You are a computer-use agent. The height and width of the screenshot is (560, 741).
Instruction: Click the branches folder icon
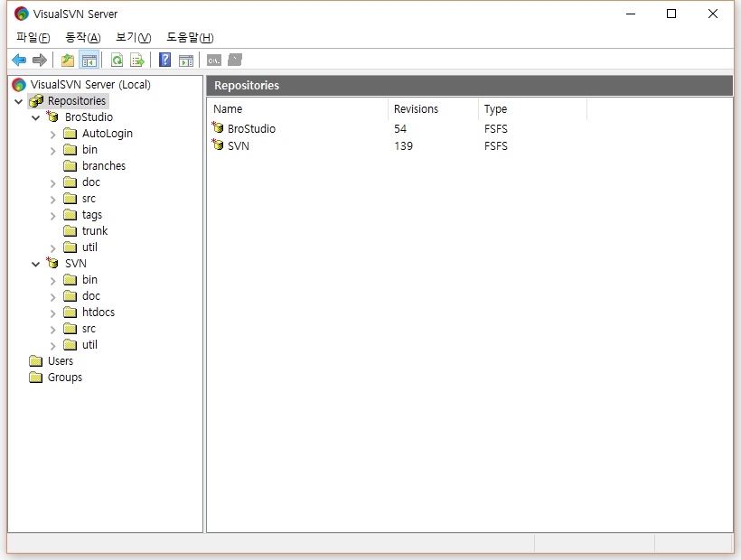point(70,165)
